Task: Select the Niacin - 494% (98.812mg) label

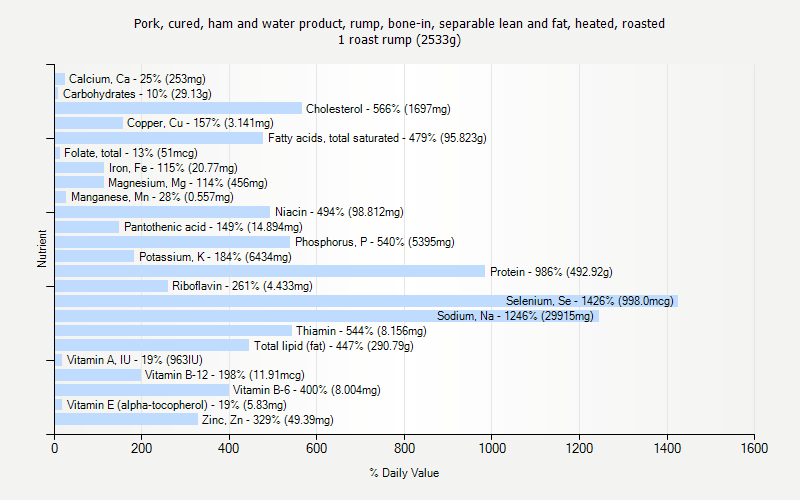Action: pos(339,212)
